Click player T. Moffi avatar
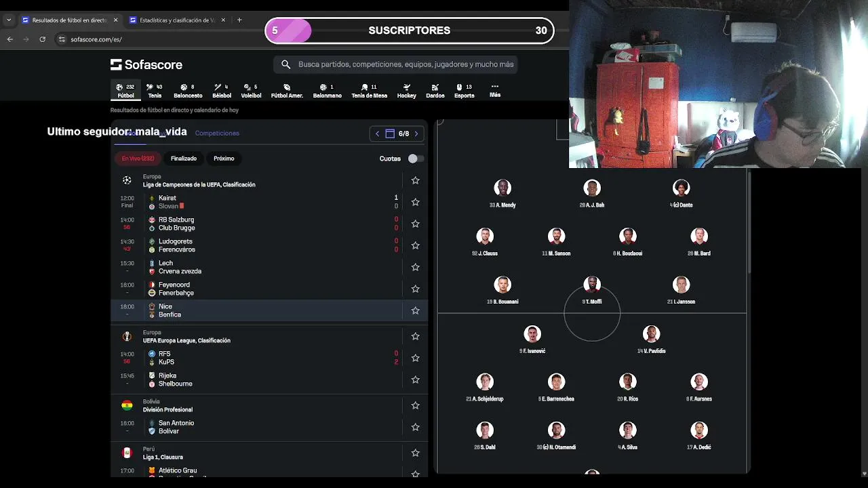 [592, 285]
